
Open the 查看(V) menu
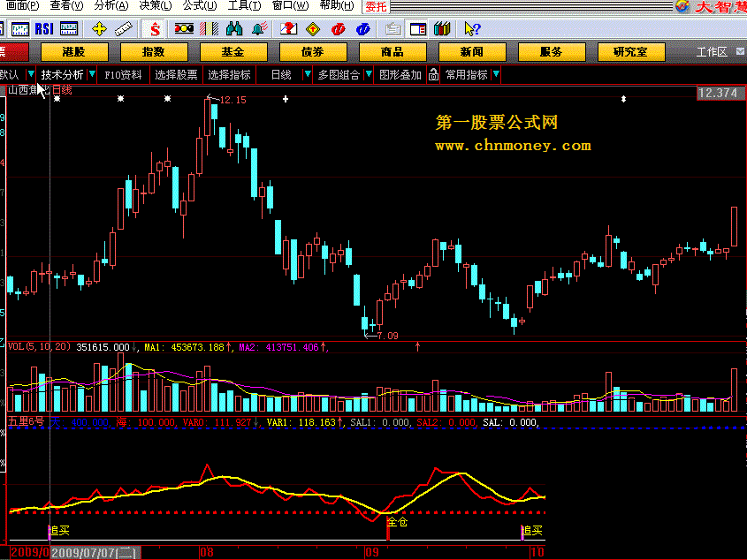coord(66,5)
